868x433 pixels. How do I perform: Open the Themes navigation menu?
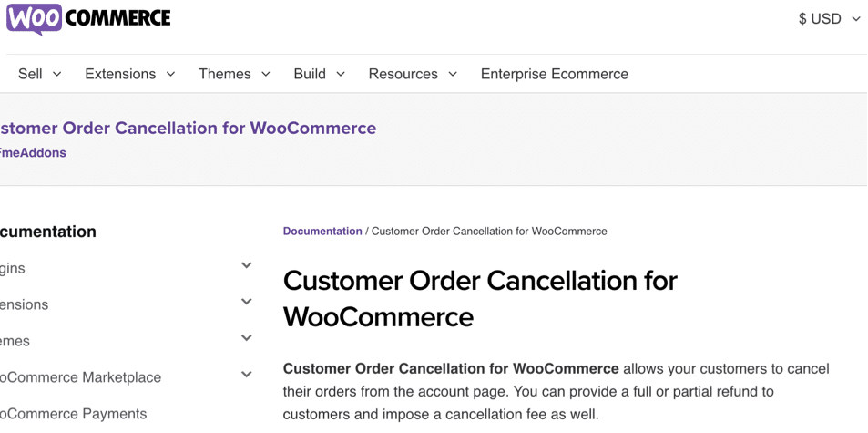click(235, 74)
